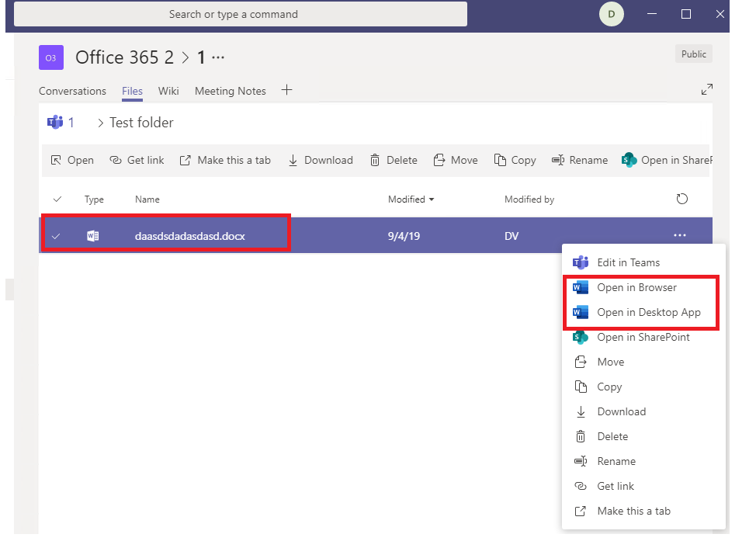Switch to the Meeting Notes tab
Viewport: 756px width, 548px height.
point(231,91)
